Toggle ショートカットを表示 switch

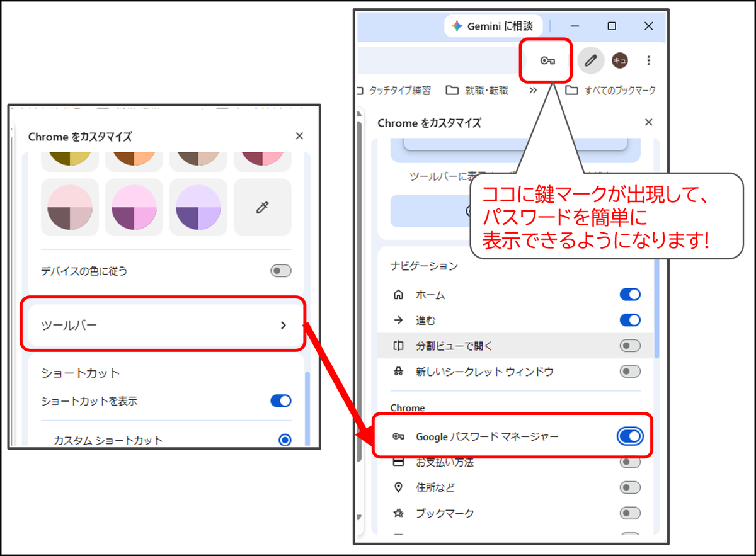click(281, 400)
